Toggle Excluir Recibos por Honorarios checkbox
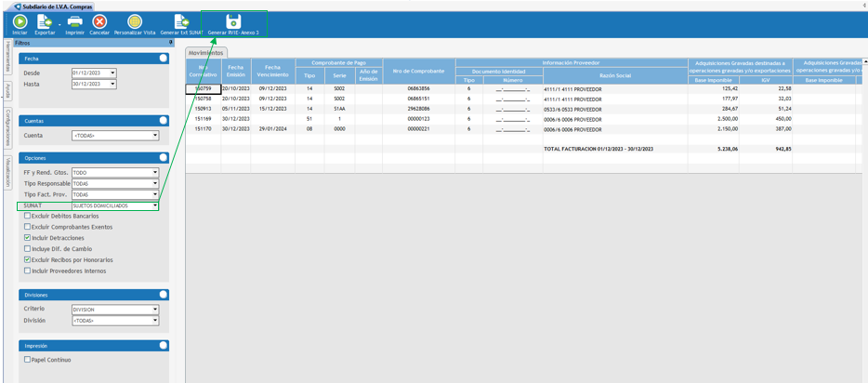This screenshot has width=868, height=383. [27, 260]
